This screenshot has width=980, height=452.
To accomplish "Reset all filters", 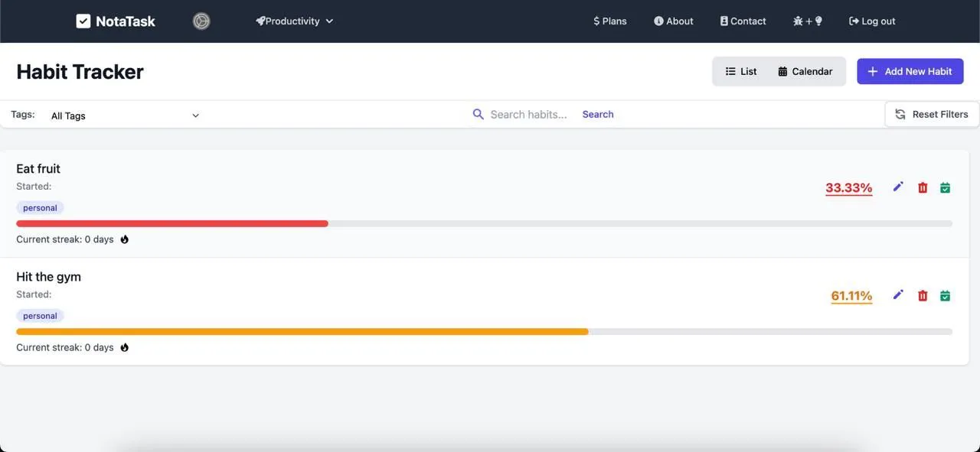I will tap(932, 114).
